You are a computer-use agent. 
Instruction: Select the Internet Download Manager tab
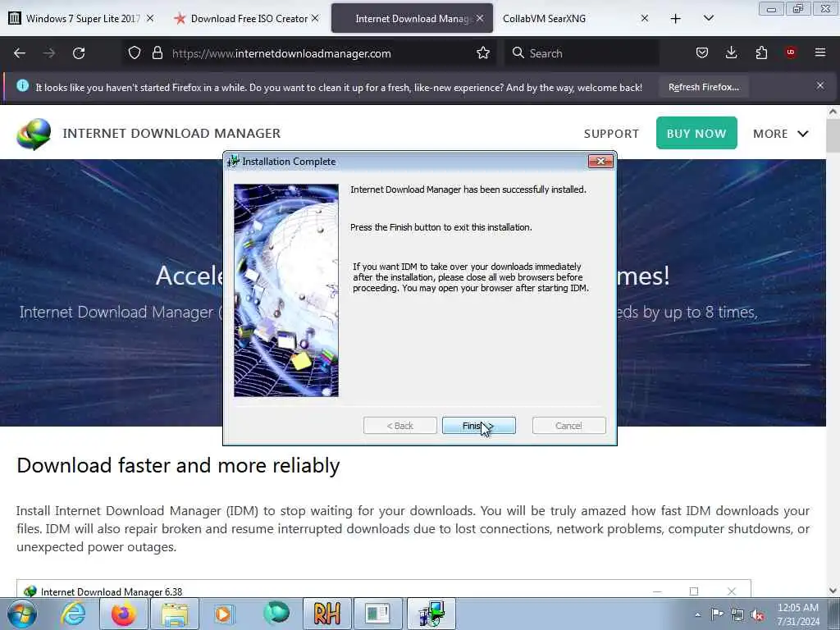[412, 19]
